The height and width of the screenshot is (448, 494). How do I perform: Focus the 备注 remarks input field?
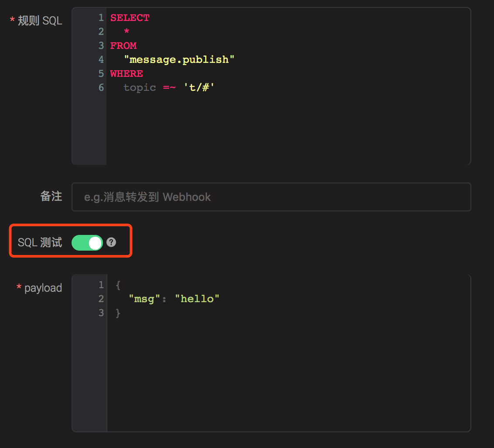(x=271, y=197)
